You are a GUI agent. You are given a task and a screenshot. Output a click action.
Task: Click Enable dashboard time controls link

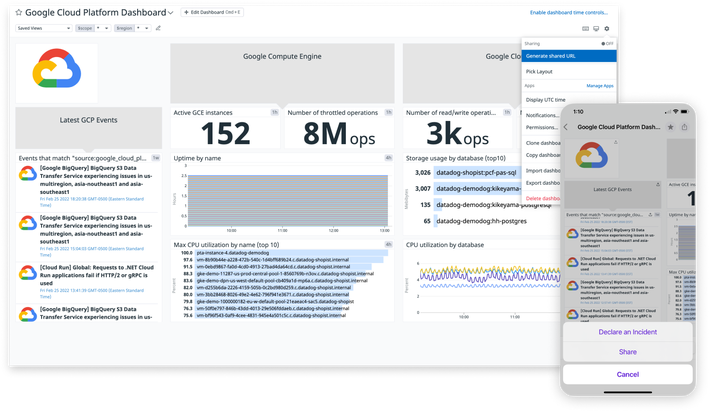(x=568, y=12)
